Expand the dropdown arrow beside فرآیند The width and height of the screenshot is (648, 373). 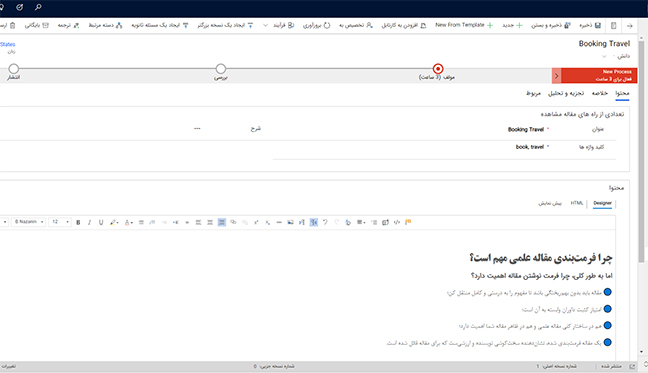[x=265, y=25]
